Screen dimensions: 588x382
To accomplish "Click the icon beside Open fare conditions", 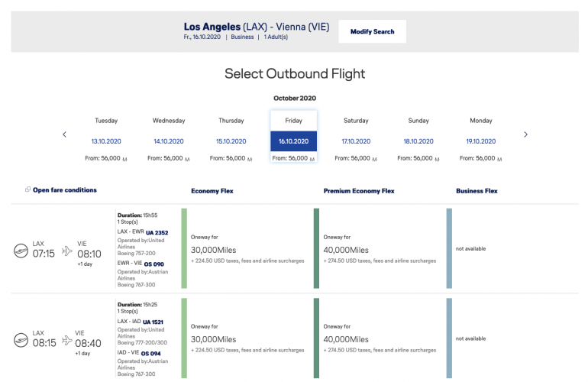I will (x=27, y=189).
